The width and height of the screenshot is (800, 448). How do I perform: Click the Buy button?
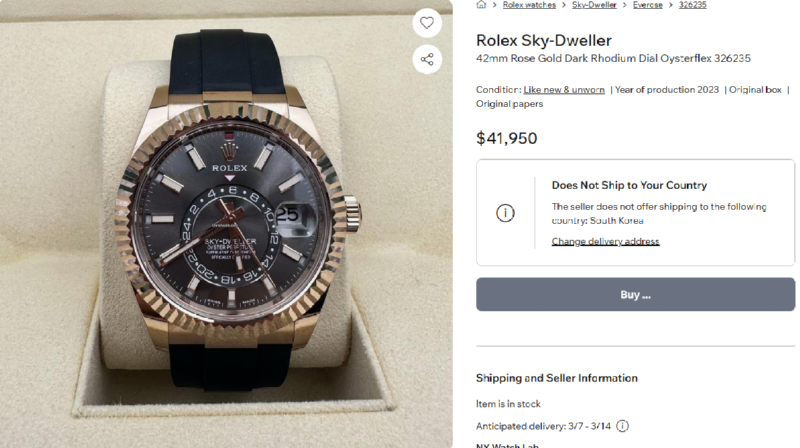(635, 294)
